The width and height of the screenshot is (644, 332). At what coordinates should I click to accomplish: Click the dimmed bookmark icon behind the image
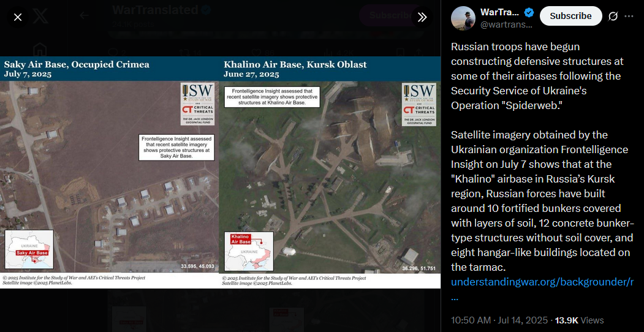tap(400, 53)
